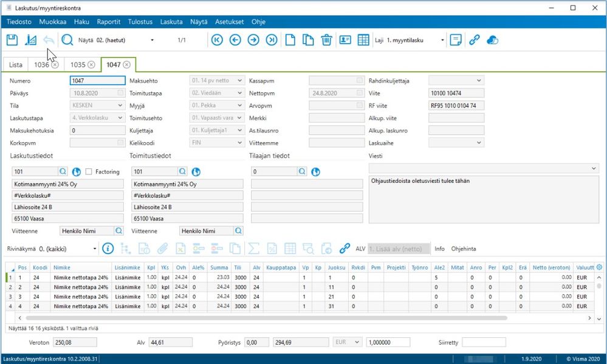The width and height of the screenshot is (607, 364).
Task: Click the trash delete icon
Action: (326, 40)
